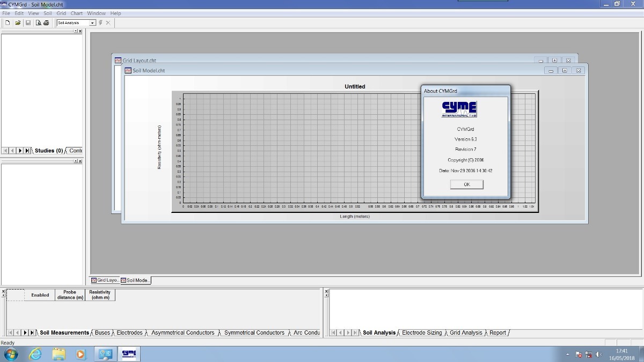Open the Chart menu
The image size is (644, 362).
click(77, 13)
